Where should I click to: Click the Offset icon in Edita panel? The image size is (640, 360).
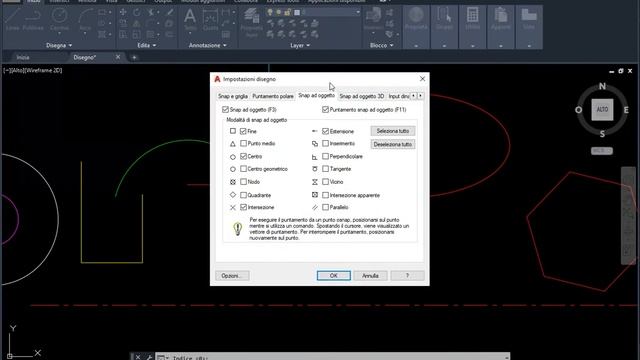[x=170, y=35]
